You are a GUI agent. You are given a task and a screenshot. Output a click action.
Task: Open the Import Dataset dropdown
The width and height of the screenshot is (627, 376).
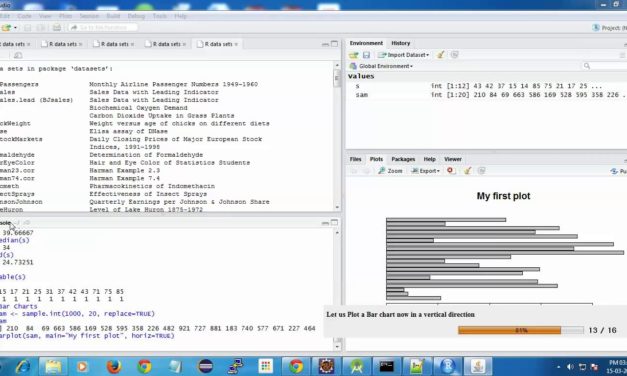(x=404, y=55)
